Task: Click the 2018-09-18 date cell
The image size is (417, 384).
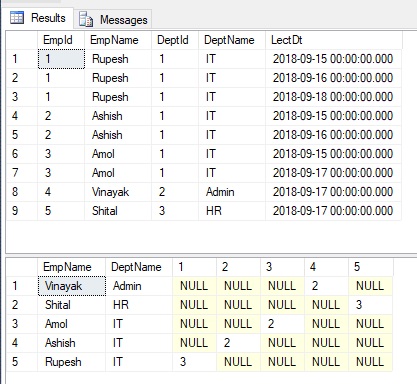Action: pyautogui.click(x=333, y=97)
